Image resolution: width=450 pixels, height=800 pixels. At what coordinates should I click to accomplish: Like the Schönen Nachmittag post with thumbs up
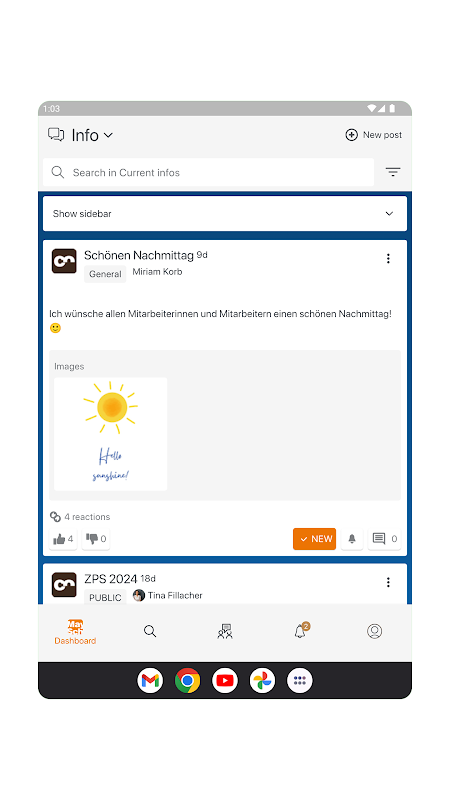coord(63,539)
